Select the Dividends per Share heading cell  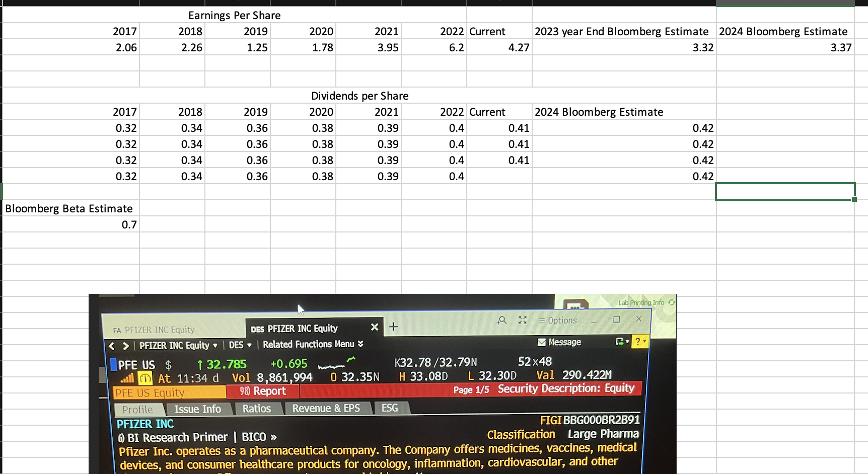[x=359, y=96]
